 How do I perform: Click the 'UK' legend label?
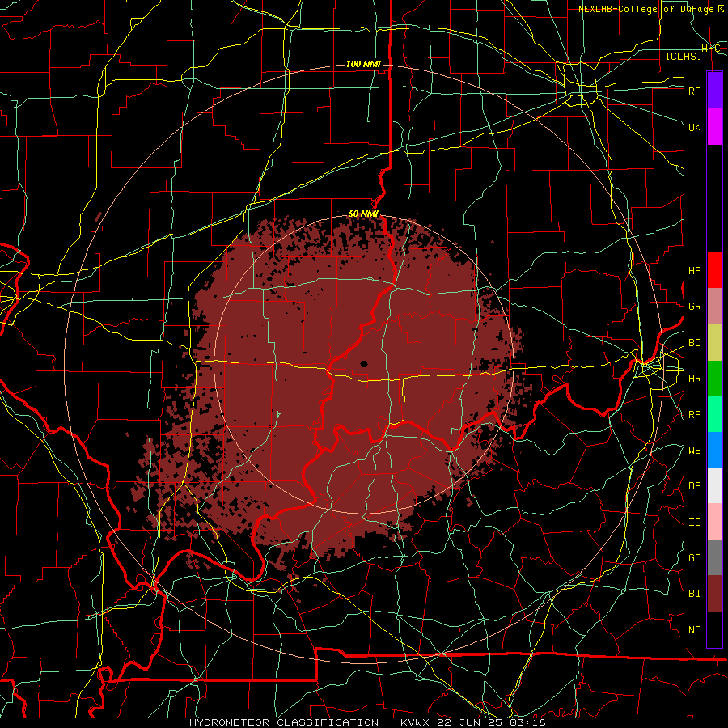(694, 127)
